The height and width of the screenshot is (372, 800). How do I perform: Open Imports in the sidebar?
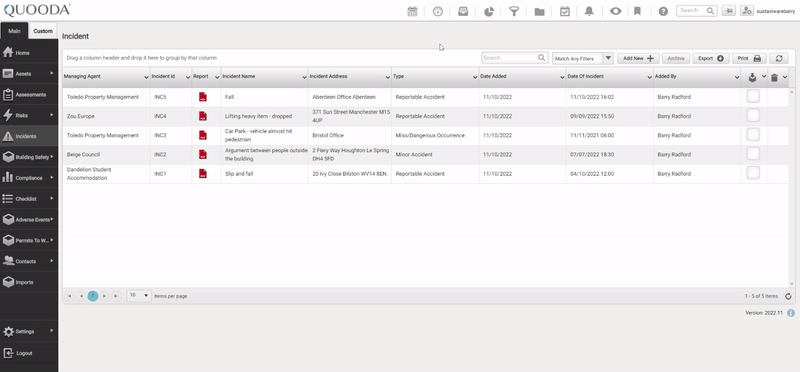pyautogui.click(x=29, y=282)
